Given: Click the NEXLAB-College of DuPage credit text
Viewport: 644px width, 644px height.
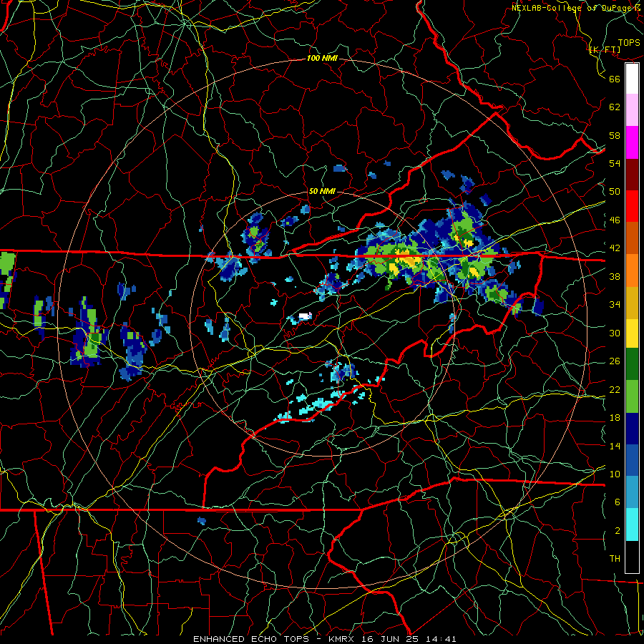Looking at the screenshot, I should point(577,8).
